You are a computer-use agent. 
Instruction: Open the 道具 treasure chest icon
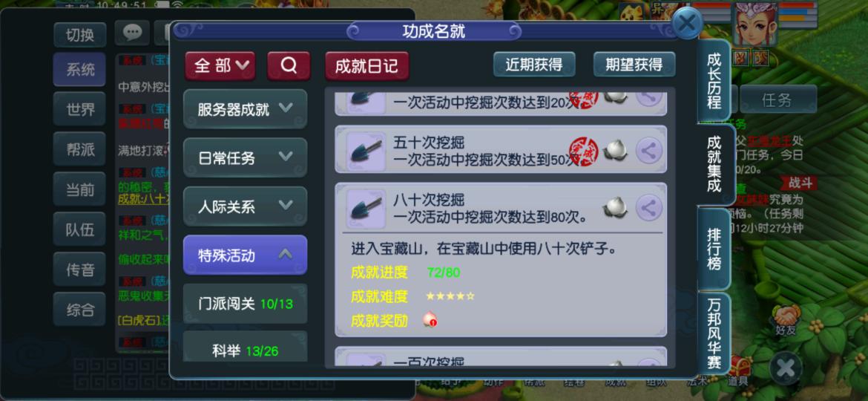[x=738, y=371]
